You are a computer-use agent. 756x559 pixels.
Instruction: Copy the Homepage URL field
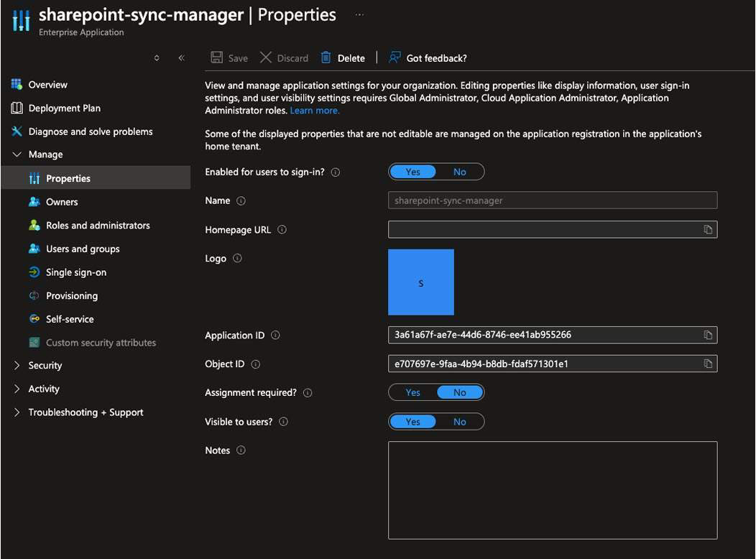click(708, 229)
